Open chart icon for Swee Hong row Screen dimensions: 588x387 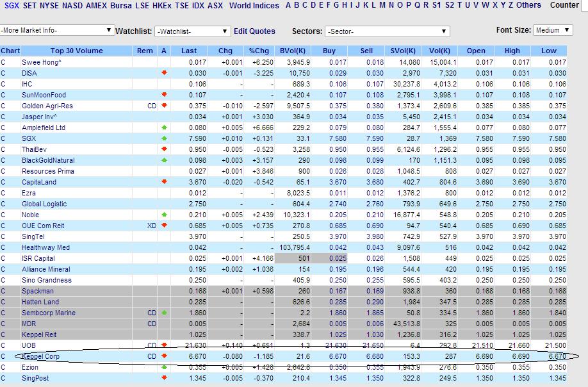pyautogui.click(x=3, y=62)
